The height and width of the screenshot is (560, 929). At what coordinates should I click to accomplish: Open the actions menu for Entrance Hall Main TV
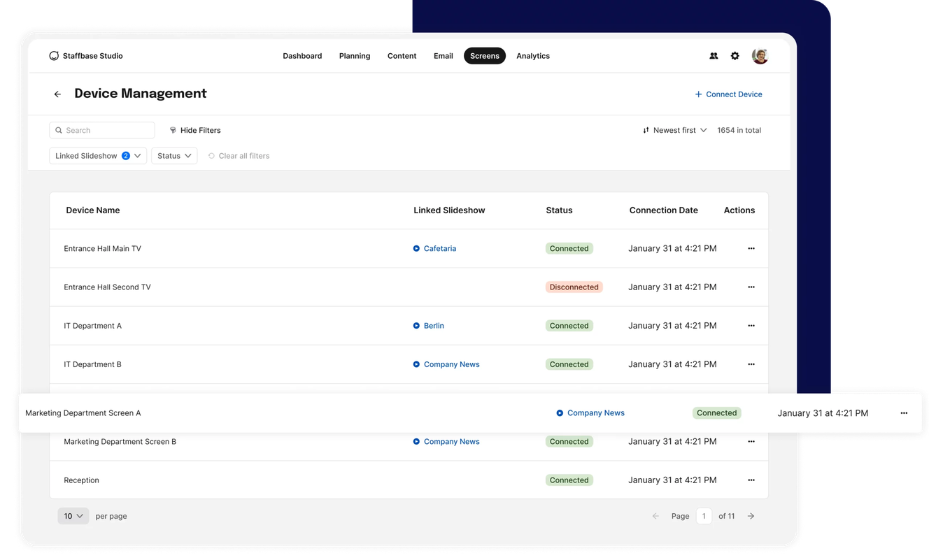pos(751,248)
